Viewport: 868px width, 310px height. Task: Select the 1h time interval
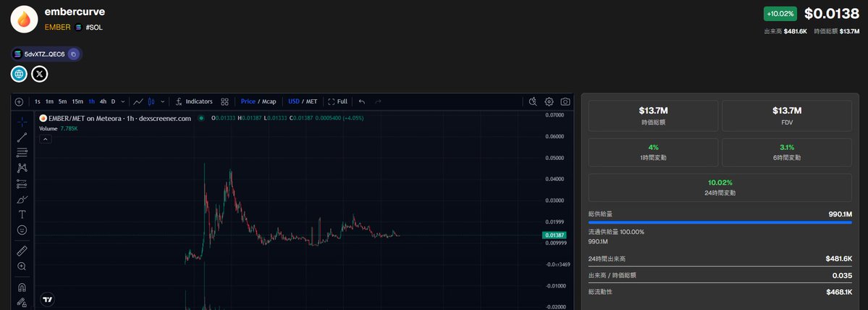click(91, 102)
